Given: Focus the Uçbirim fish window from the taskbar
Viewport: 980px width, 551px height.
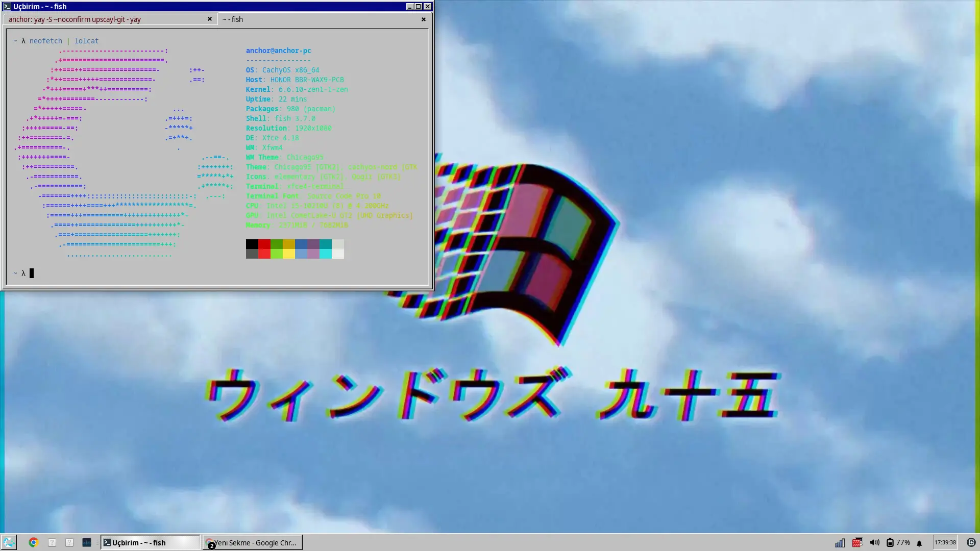Looking at the screenshot, I should tap(151, 542).
